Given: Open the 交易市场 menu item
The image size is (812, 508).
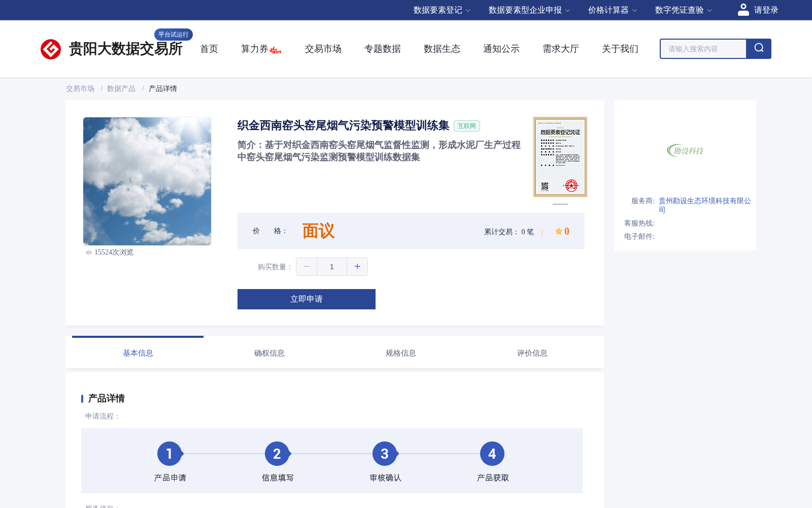Looking at the screenshot, I should click(323, 49).
